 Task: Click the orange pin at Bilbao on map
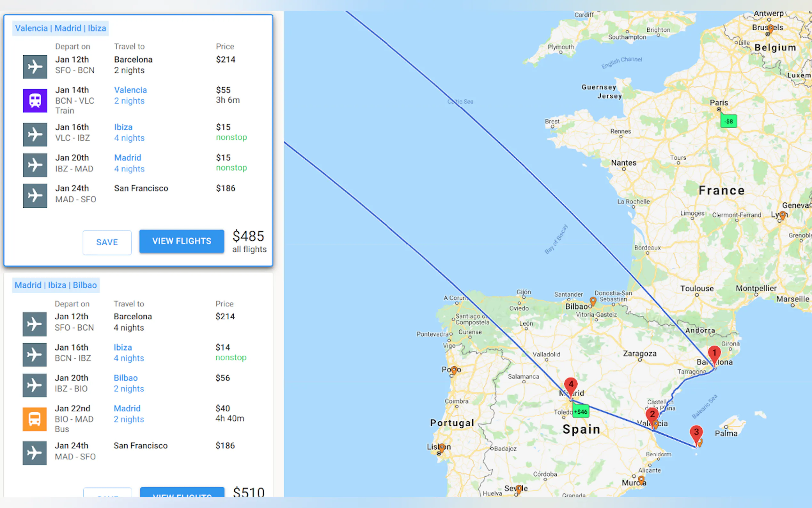593,301
